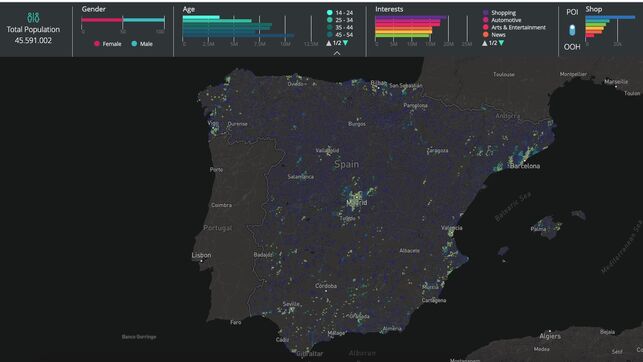Toggle the Shopping interest legend entry
Image resolution: width=643 pixels, height=362 pixels.
(x=499, y=13)
